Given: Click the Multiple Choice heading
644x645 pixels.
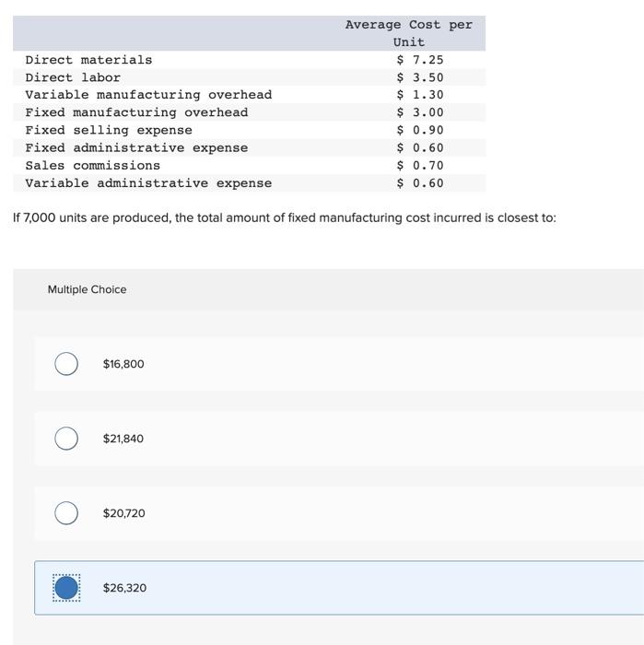Looking at the screenshot, I should pos(87,289).
